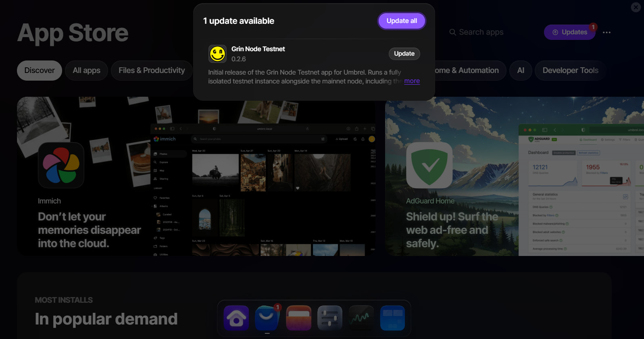Screen dimensions: 644x339
Task: Open the Files dock icon
Action: (x=299, y=318)
